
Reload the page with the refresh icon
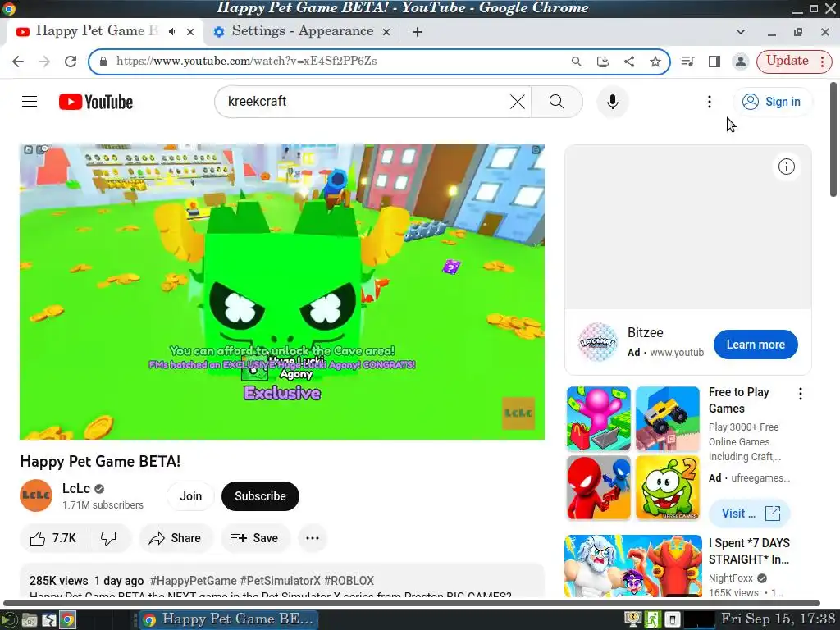[71, 61]
